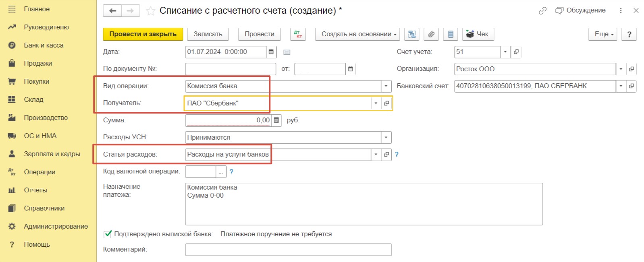
Task: Copy link using the chain icon
Action: coord(542,11)
